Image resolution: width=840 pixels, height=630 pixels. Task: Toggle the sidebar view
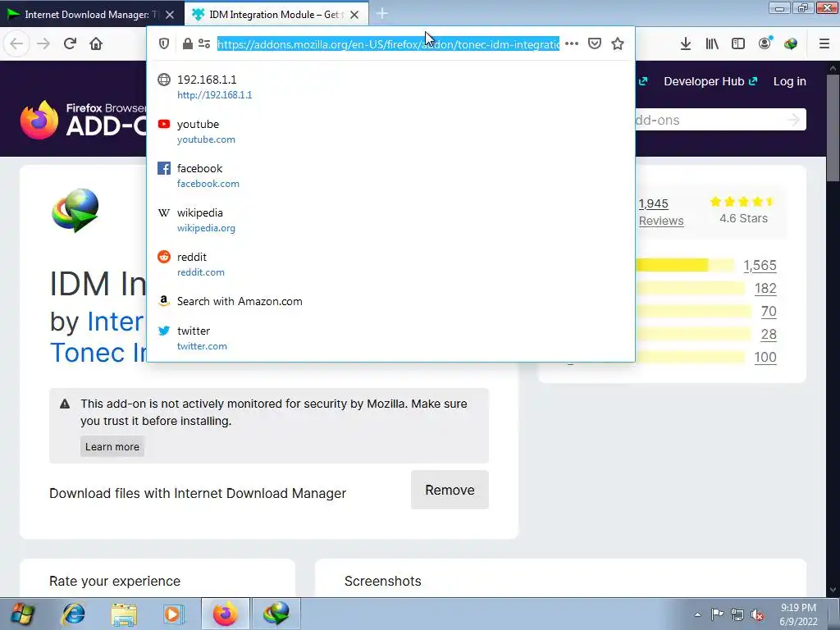coord(738,44)
